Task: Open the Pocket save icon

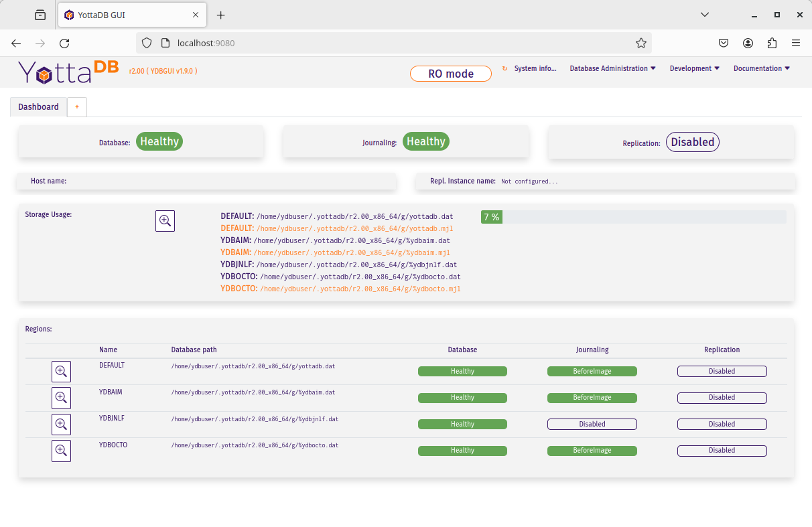Action: point(724,43)
